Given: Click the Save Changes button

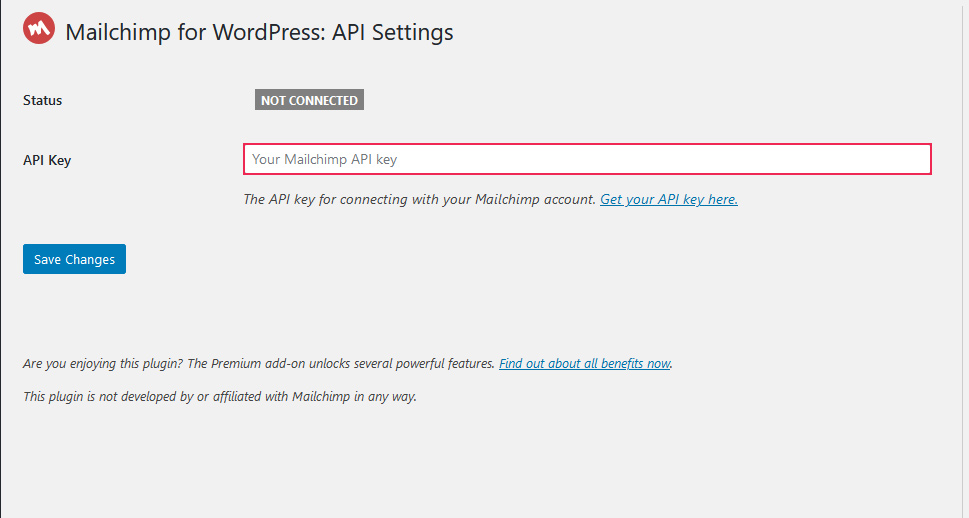Looking at the screenshot, I should pyautogui.click(x=74, y=259).
